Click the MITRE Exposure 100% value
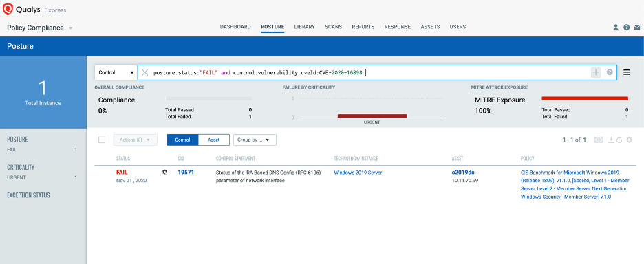The height and width of the screenshot is (264, 644). (x=483, y=111)
